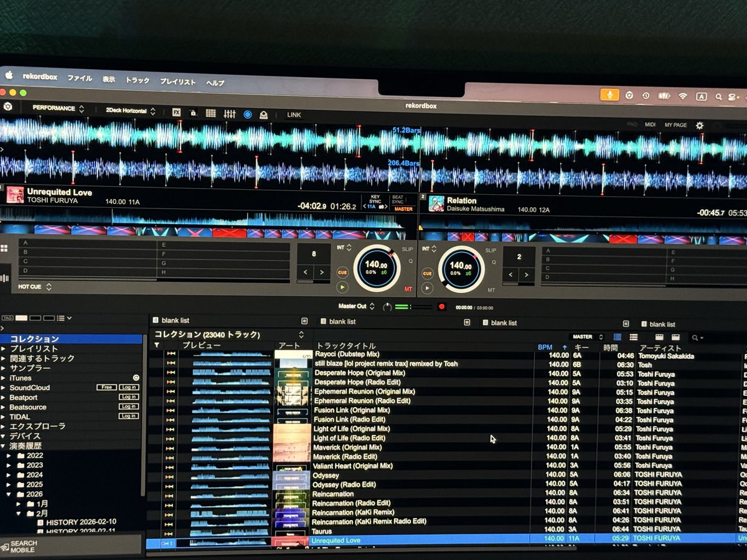
Task: Click the iTunes refresh icon
Action: pos(136,378)
